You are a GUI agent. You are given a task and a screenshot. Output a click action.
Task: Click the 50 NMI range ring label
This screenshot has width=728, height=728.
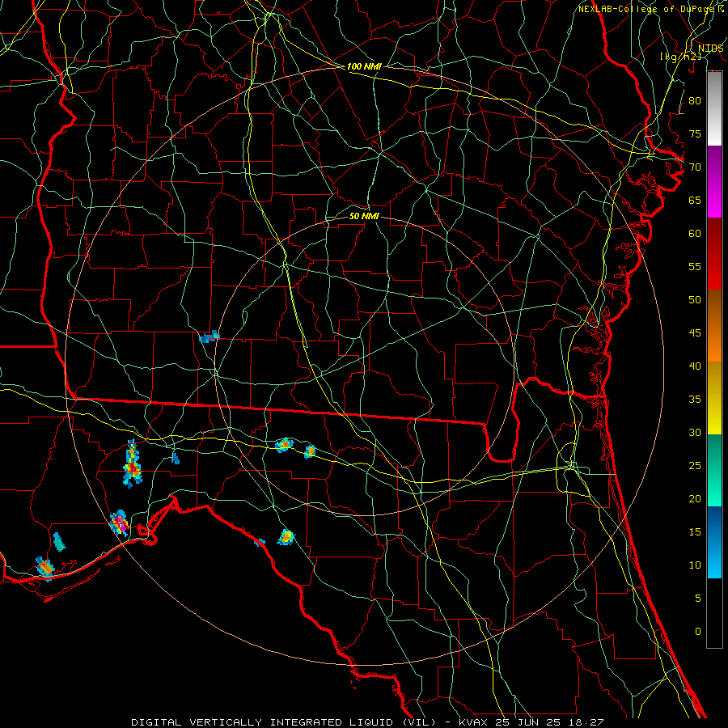pyautogui.click(x=364, y=216)
